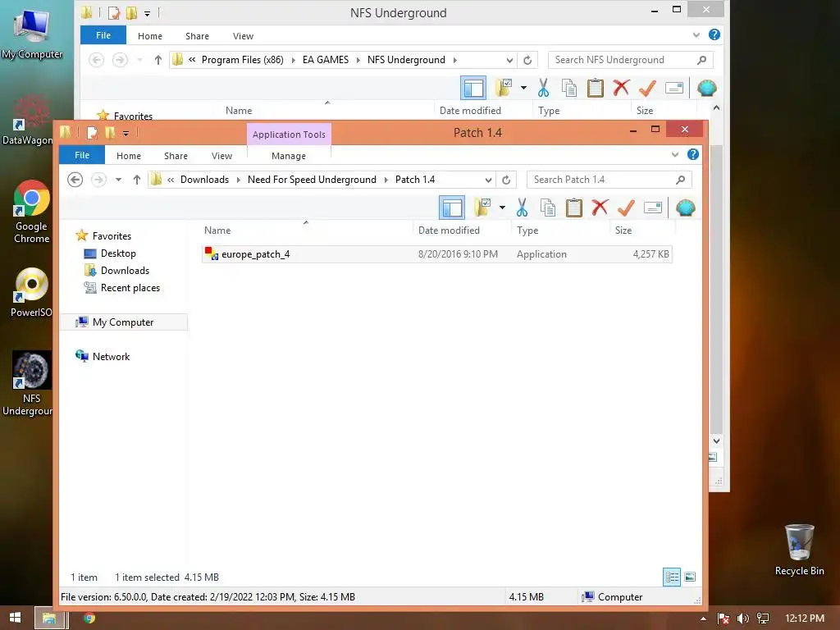Open Home tab in Patch 1.4
The height and width of the screenshot is (630, 840).
coord(129,156)
